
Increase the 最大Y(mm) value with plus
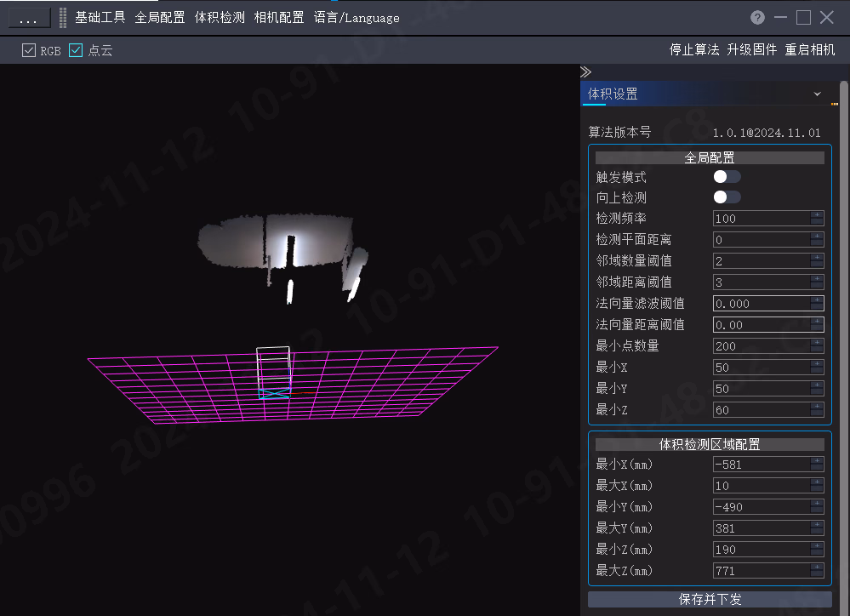[x=817, y=524]
